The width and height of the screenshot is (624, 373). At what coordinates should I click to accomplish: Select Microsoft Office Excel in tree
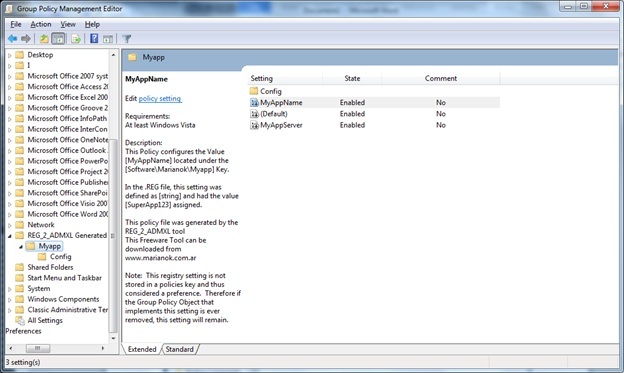pos(68,97)
